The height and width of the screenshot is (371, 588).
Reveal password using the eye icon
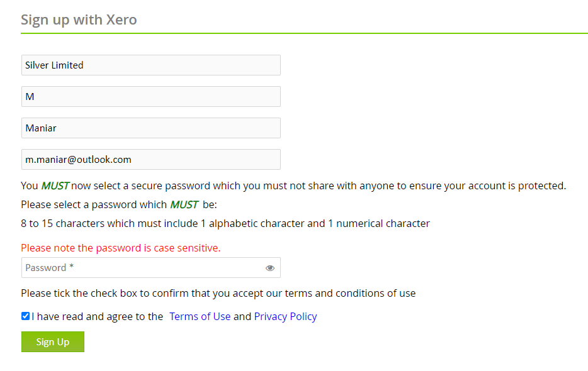point(270,268)
